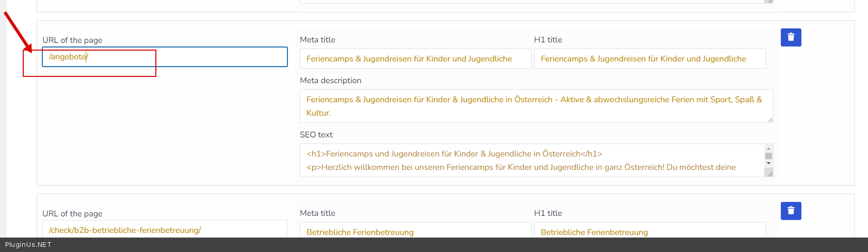
Task: Click the Betriebliche Ferienbetreuung Meta title field
Action: tap(415, 232)
